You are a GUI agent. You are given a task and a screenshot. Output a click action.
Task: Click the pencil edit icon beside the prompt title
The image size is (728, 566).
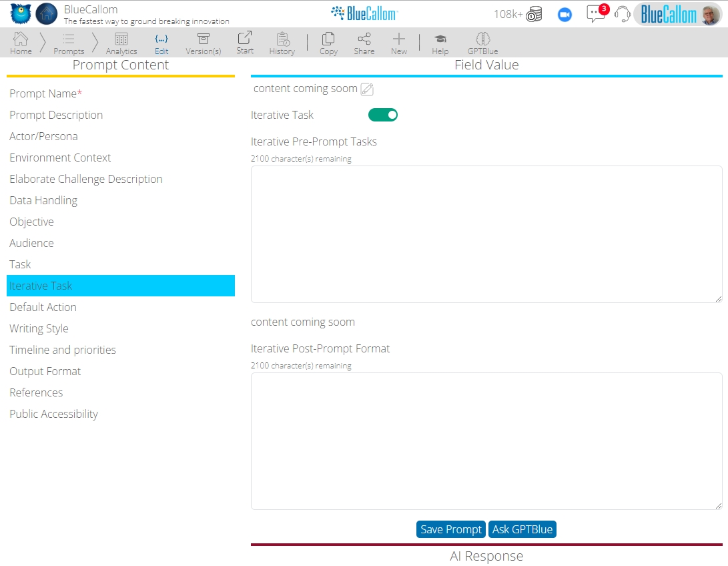coord(366,89)
